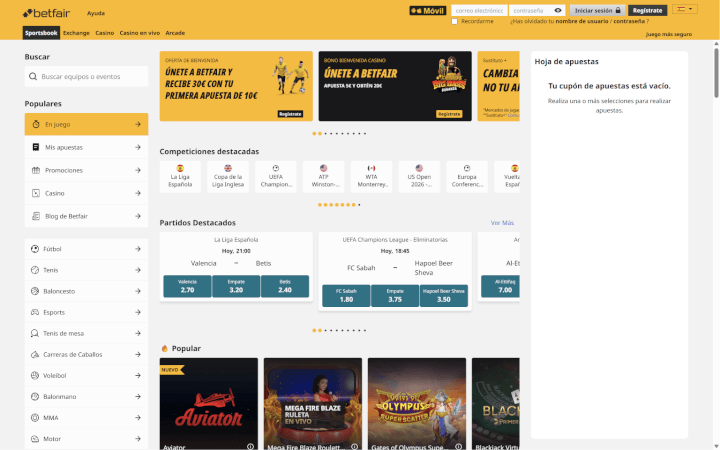Open US Open 2026 competition tile

coord(419,177)
